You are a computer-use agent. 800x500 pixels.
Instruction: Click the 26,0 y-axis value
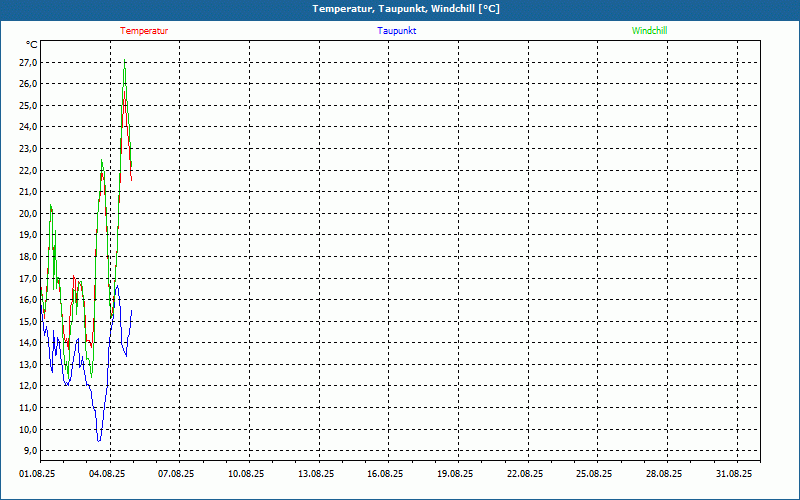click(x=28, y=84)
